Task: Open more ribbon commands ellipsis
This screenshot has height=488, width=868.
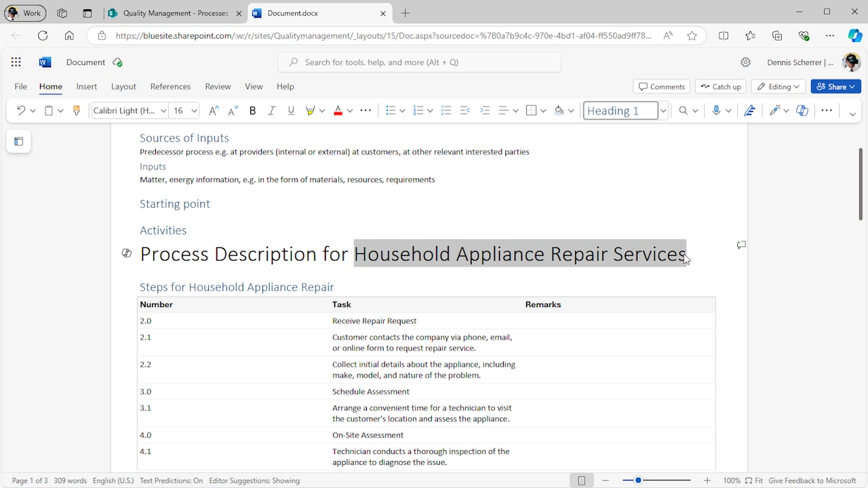Action: tap(827, 110)
